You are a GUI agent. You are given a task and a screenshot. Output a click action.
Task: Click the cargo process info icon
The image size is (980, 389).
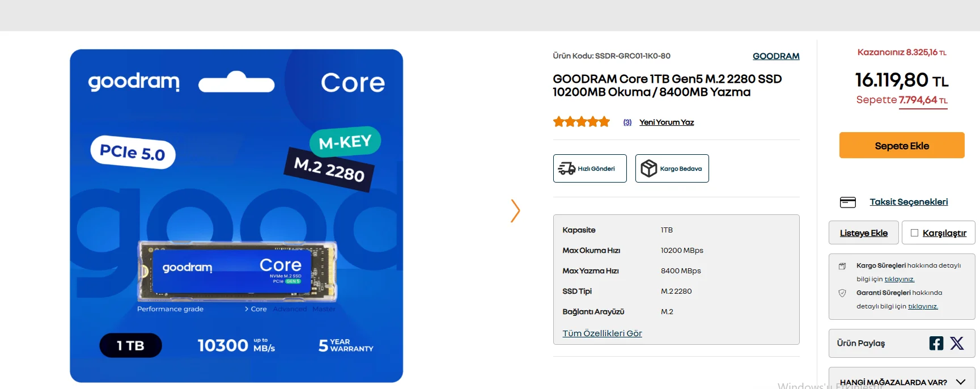842,266
